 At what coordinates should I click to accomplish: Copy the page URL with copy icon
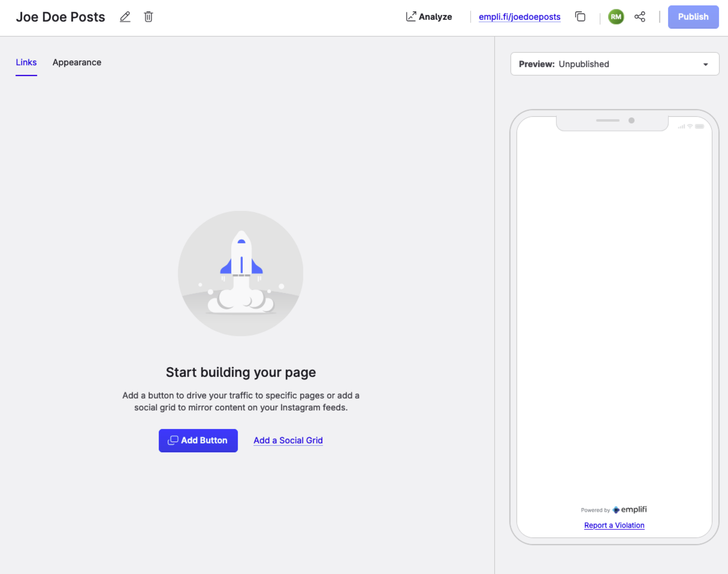[x=580, y=17]
